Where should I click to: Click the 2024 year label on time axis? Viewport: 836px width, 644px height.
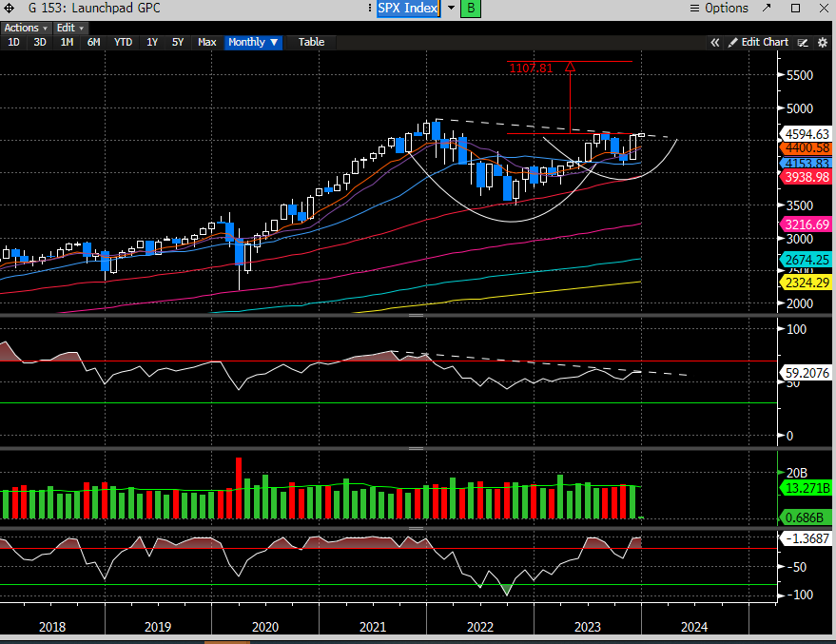[694, 627]
